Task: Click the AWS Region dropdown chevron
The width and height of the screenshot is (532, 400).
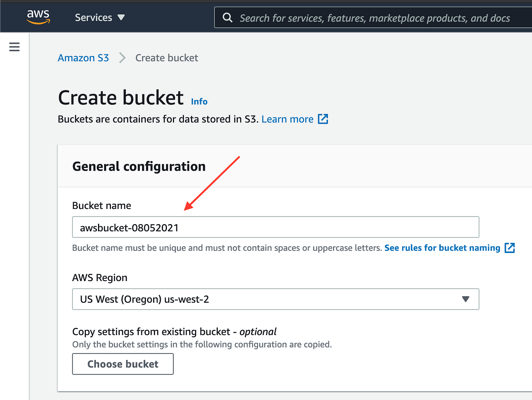Action: [466, 299]
